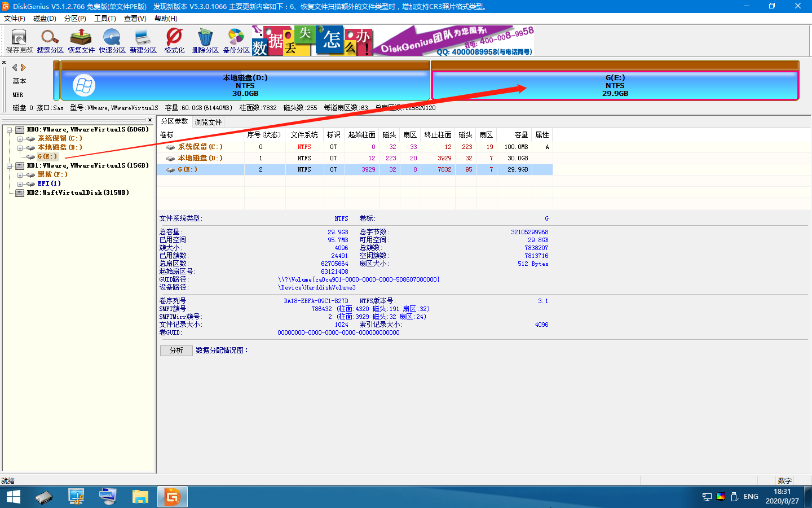
Task: Select HD2:MsftVirtualDisk(315MB) in the tree
Action: 78,192
